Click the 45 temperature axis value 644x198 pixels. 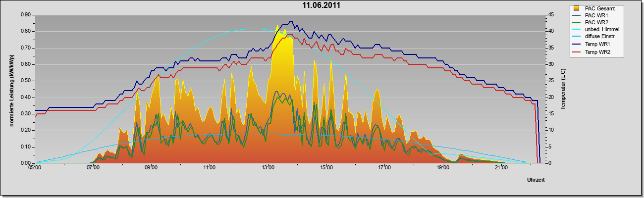[551, 15]
